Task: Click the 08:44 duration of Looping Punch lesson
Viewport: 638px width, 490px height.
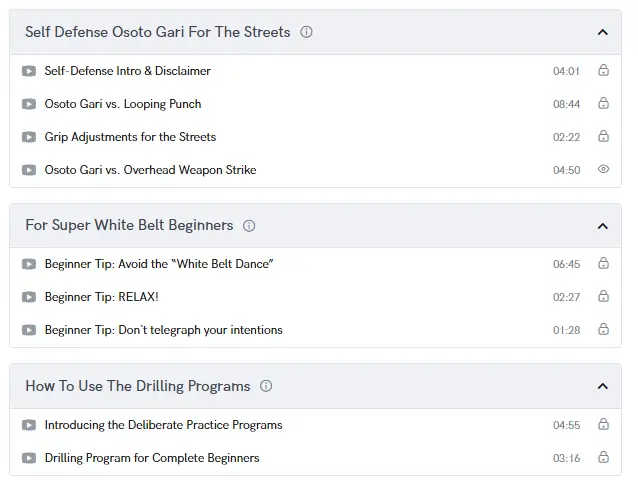Action: click(566, 104)
